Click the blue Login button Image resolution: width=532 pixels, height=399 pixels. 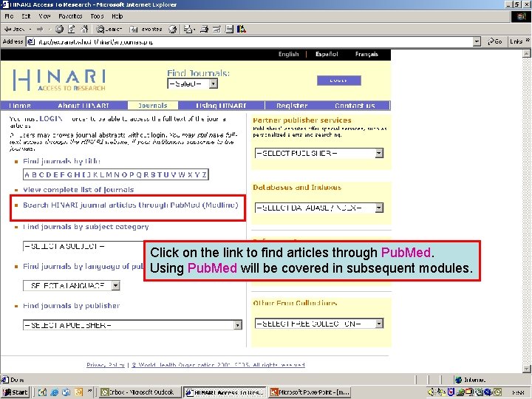pos(338,81)
